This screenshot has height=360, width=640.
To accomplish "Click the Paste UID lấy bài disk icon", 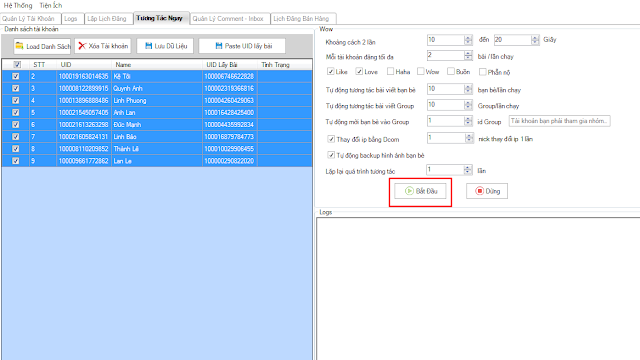I will coord(219,46).
